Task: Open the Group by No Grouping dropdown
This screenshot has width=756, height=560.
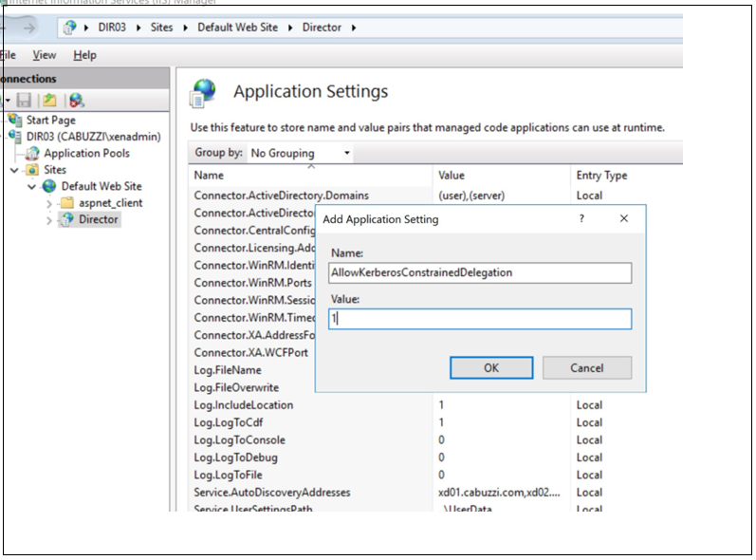Action: tap(300, 153)
